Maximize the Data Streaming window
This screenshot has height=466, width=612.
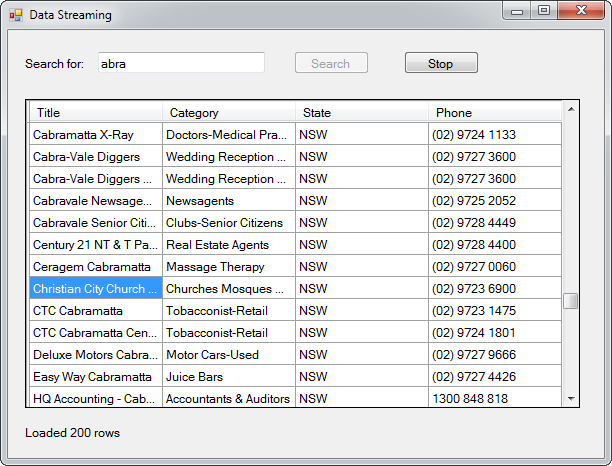[x=543, y=11]
